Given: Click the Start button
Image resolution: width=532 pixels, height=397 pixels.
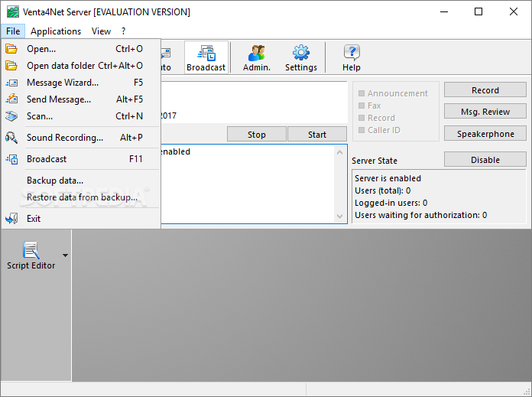Looking at the screenshot, I should [x=317, y=135].
